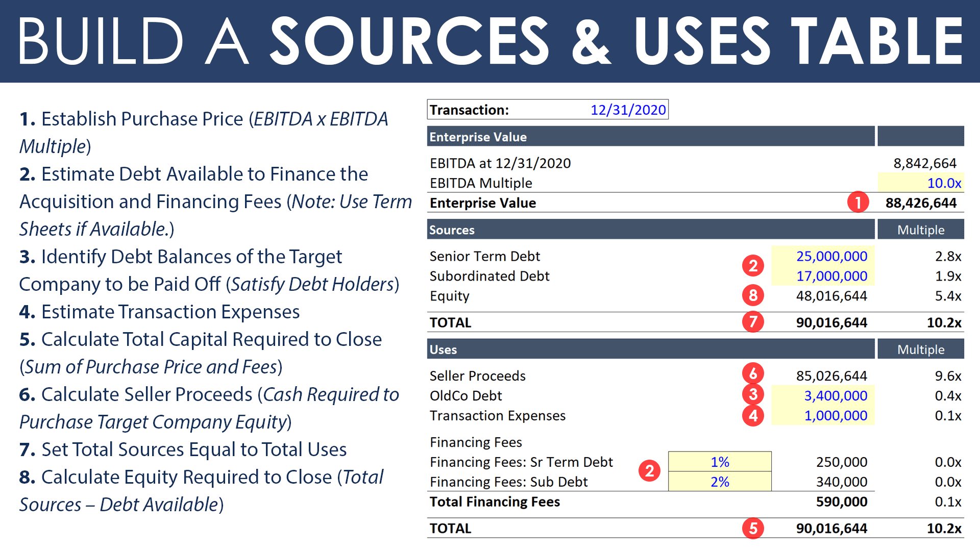Click the Sources section header bar
Viewport: 980px width, 551px height.
pos(651,230)
